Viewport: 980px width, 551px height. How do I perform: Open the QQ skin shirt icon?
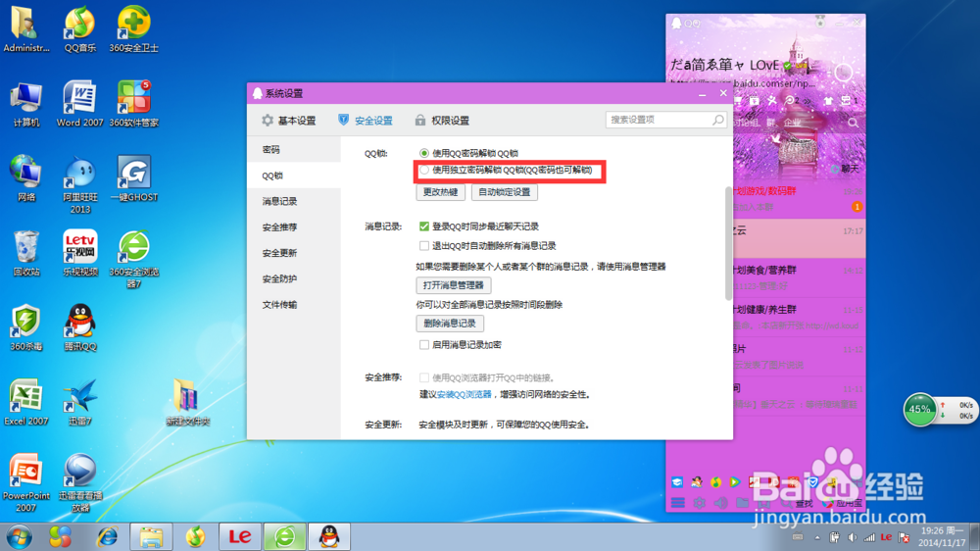[x=828, y=101]
